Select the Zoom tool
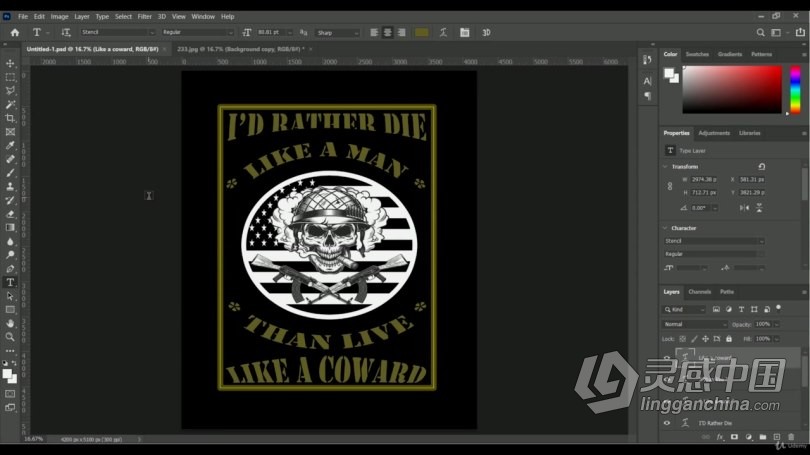Viewport: 810px width, 455px height. (x=10, y=337)
